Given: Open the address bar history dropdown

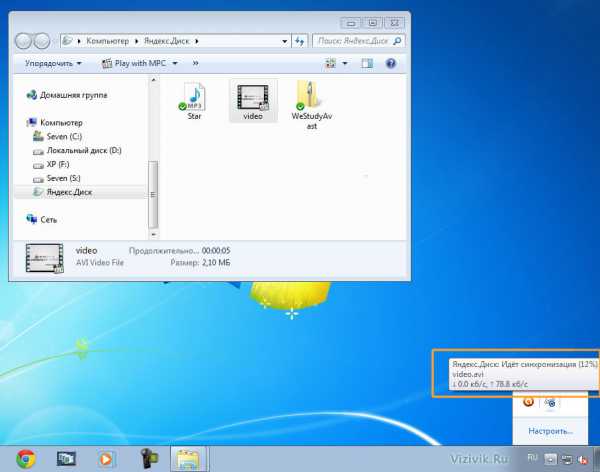Looking at the screenshot, I should pos(285,41).
